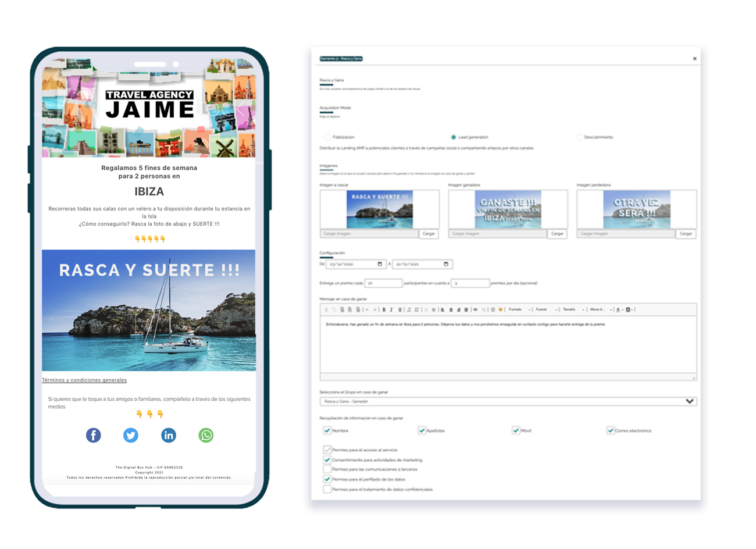
Task: Click the dialog title tag Rasca y Gana
Action: (x=341, y=59)
